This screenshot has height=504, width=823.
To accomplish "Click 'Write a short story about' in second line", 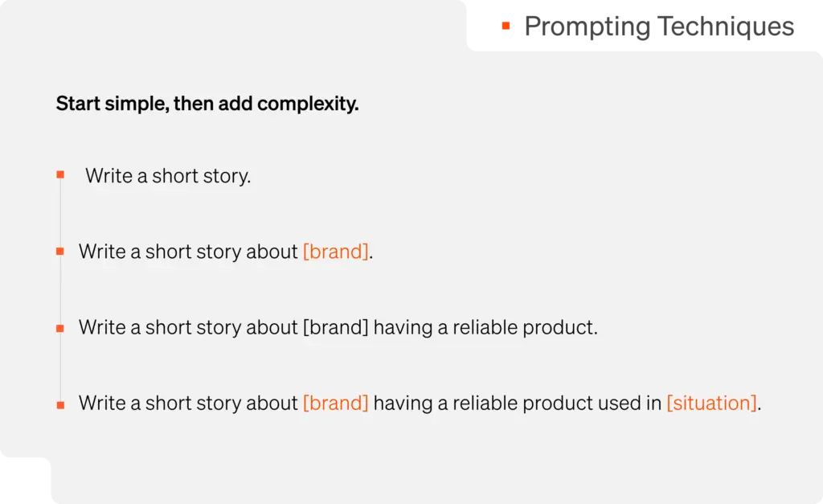I will (x=188, y=252).
